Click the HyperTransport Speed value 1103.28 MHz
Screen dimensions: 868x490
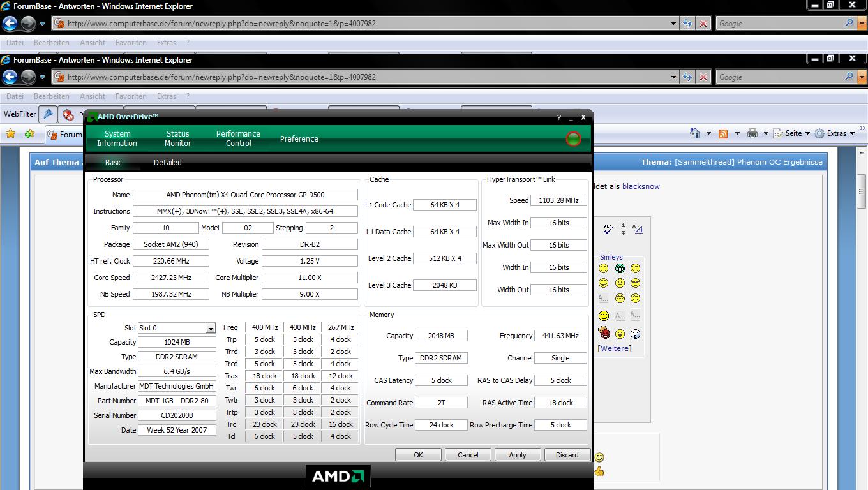(x=558, y=200)
